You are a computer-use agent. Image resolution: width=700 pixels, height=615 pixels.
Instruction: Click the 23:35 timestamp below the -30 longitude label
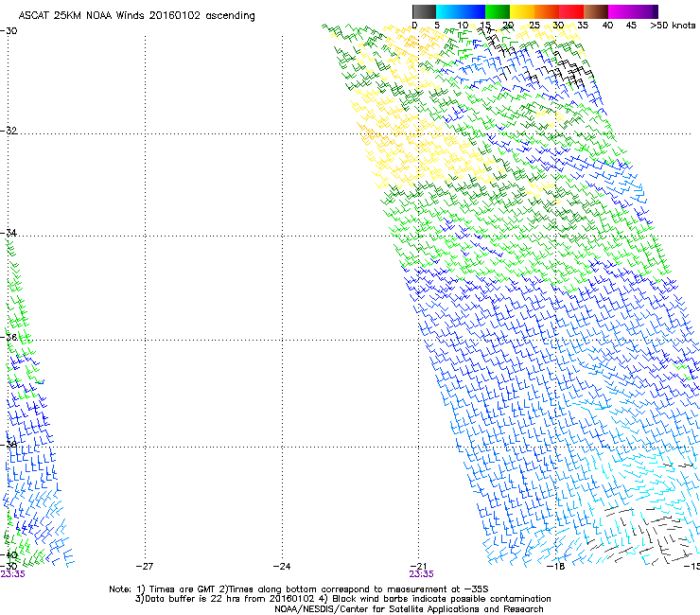tap(12, 574)
